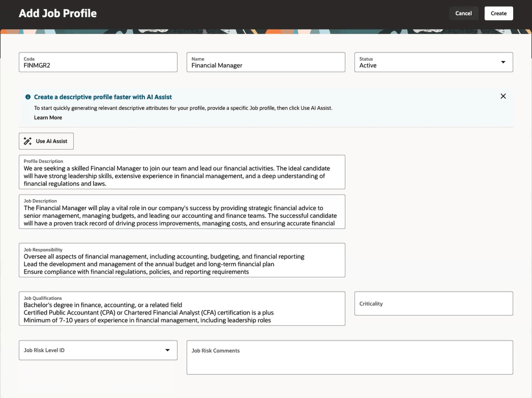
Task: Click the magic wand AI Assist icon
Action: coord(27,141)
